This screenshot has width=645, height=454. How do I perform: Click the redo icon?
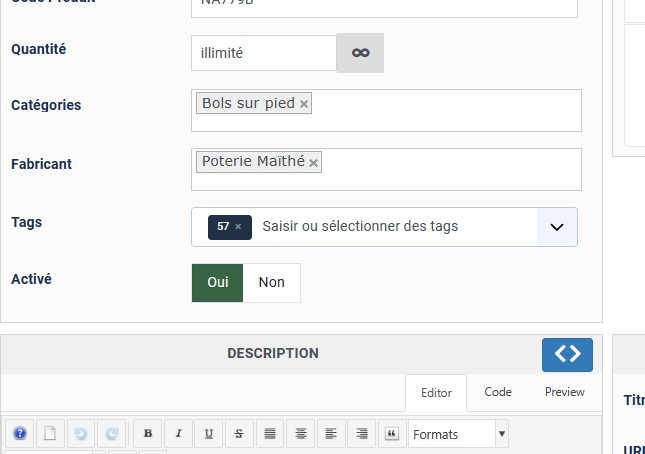(x=112, y=434)
